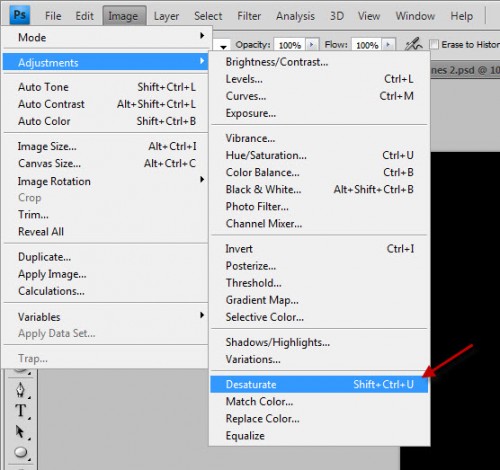
Task: Choose Match Color adjustment
Action: point(319,401)
